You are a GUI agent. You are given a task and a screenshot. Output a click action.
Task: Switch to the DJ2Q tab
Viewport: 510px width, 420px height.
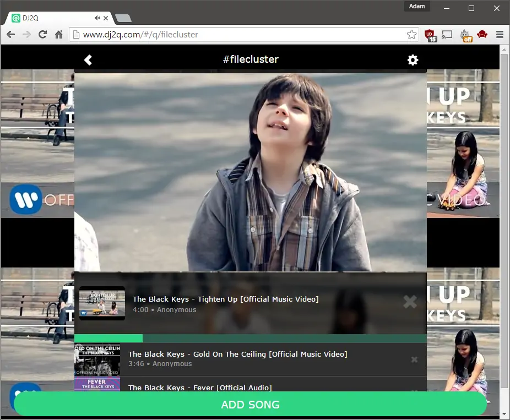pos(58,18)
